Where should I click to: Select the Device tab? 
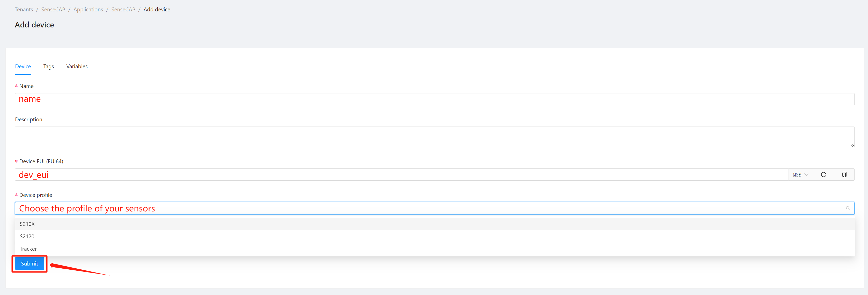tap(23, 66)
